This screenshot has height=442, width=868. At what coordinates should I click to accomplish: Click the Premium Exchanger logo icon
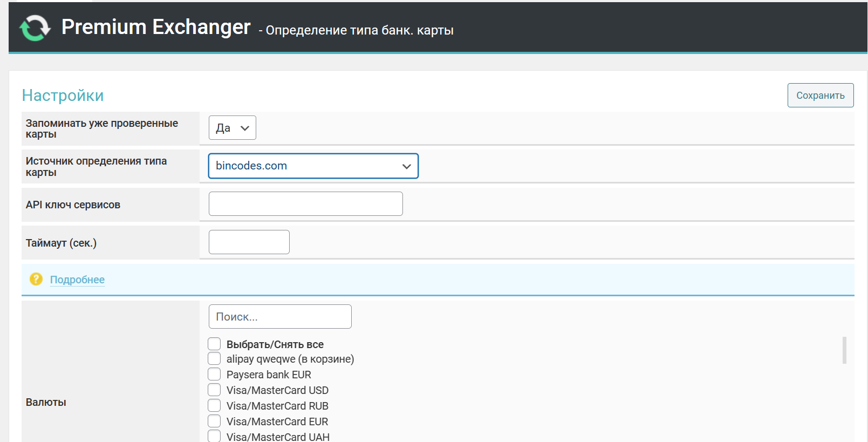tap(35, 28)
